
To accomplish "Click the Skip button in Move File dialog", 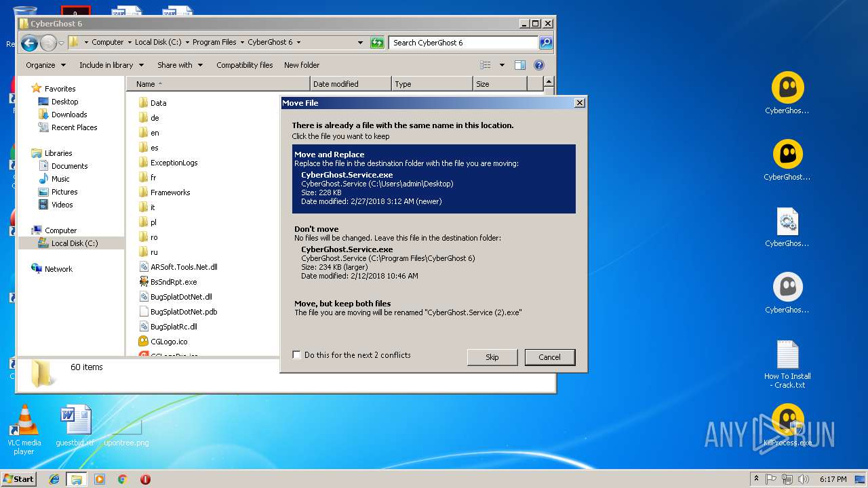I will point(492,357).
